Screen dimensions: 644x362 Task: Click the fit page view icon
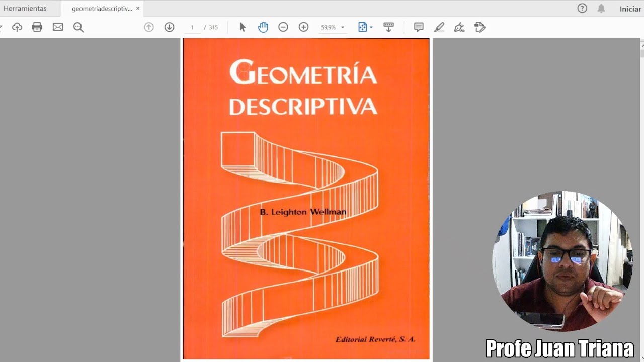pos(362,27)
